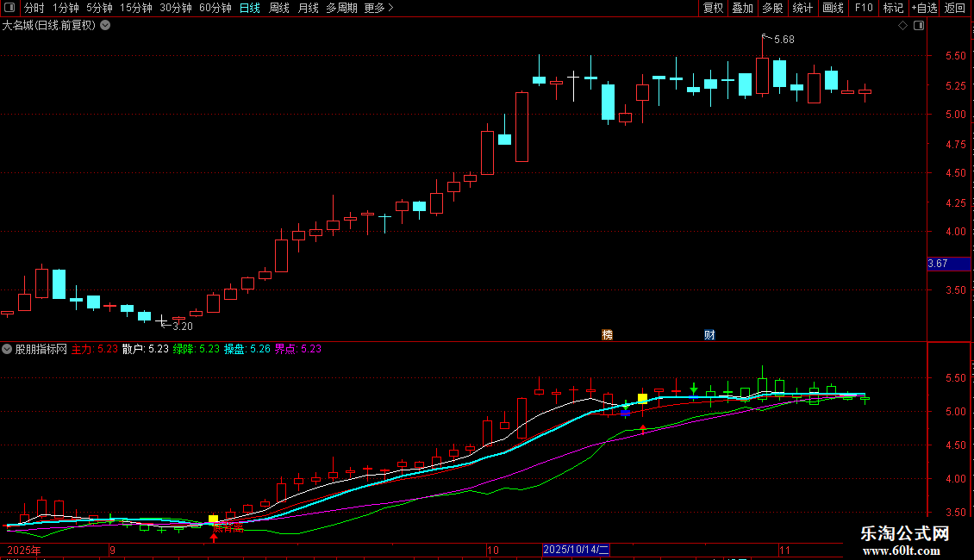Click the 股朋指标网 indicator name
This screenshot has width=974, height=560.
tap(41, 349)
